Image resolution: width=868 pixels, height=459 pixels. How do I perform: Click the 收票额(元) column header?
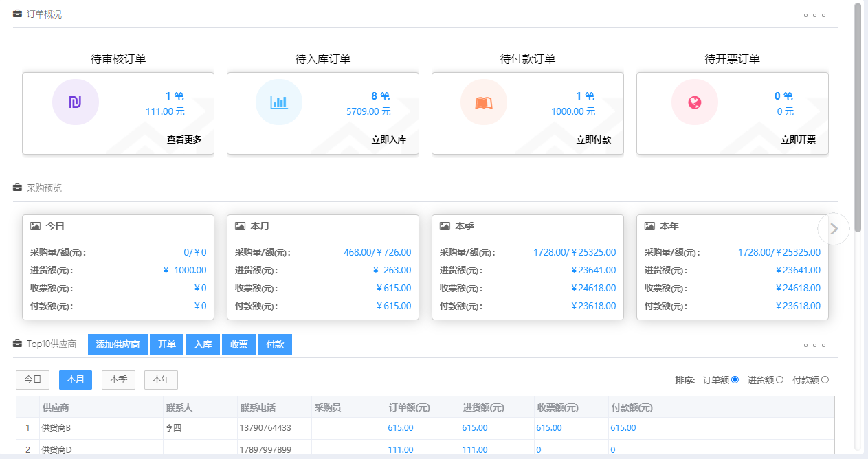[x=571, y=407]
